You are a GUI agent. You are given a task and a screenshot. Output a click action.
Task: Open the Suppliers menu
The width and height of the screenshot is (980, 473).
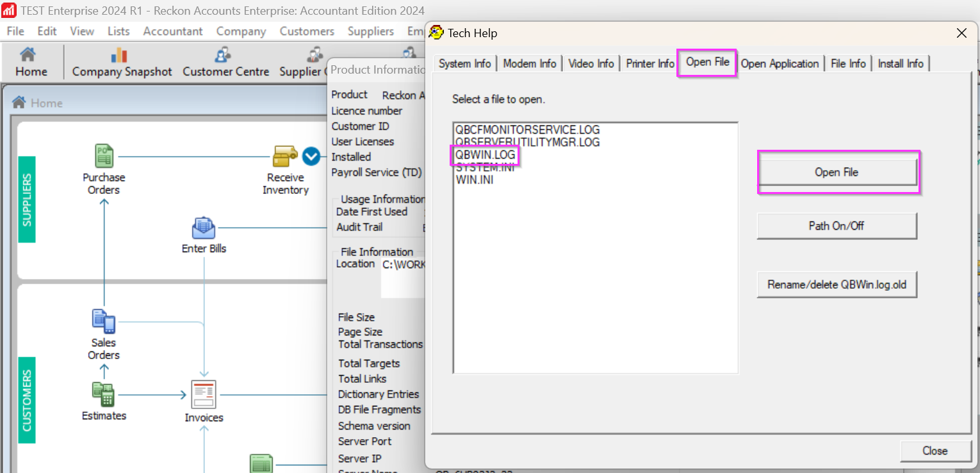tap(371, 31)
